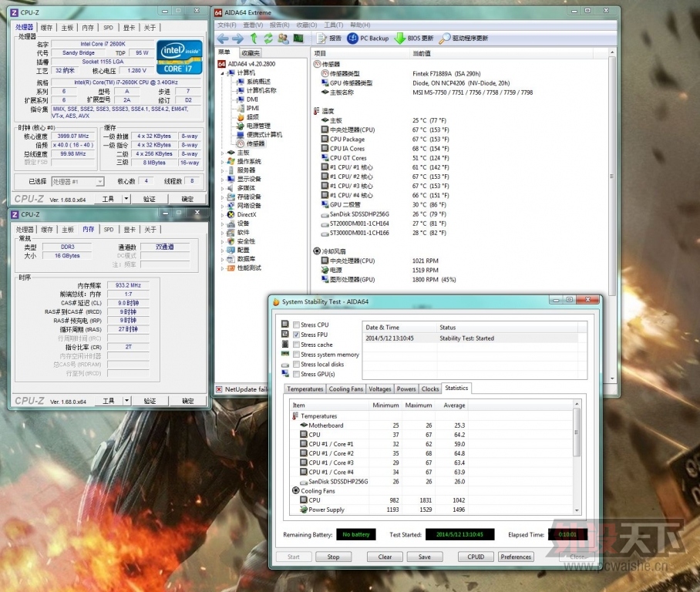
Task: Click the AIDA64 forward navigation arrow
Action: 238,39
